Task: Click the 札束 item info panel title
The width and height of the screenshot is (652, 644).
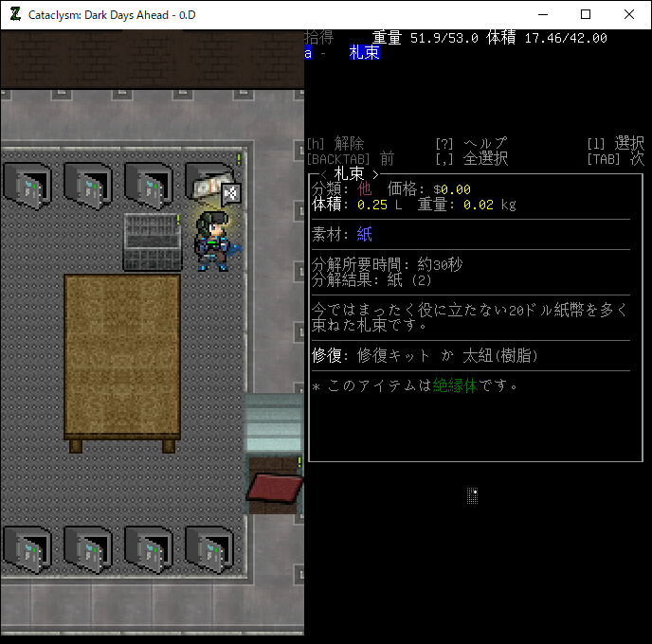Action: pyautogui.click(x=349, y=174)
